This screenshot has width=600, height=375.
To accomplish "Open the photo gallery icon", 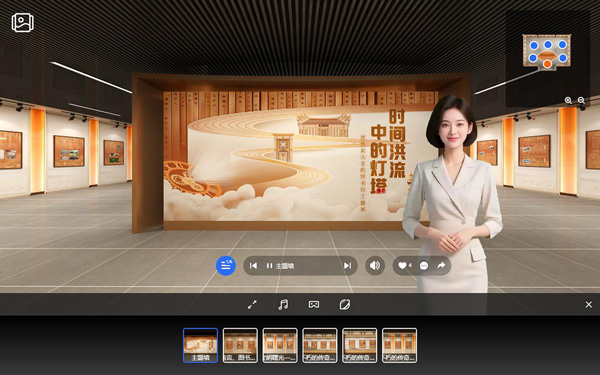I will (x=23, y=23).
